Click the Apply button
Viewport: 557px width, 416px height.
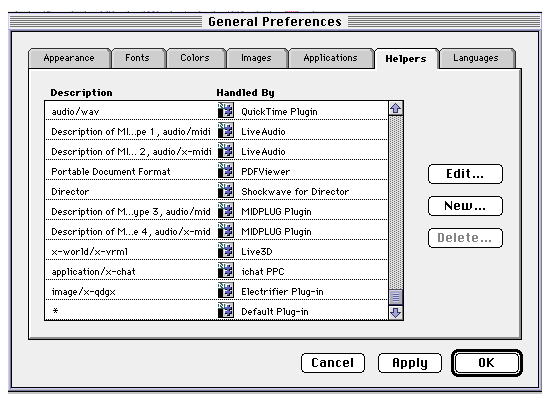pos(410,363)
